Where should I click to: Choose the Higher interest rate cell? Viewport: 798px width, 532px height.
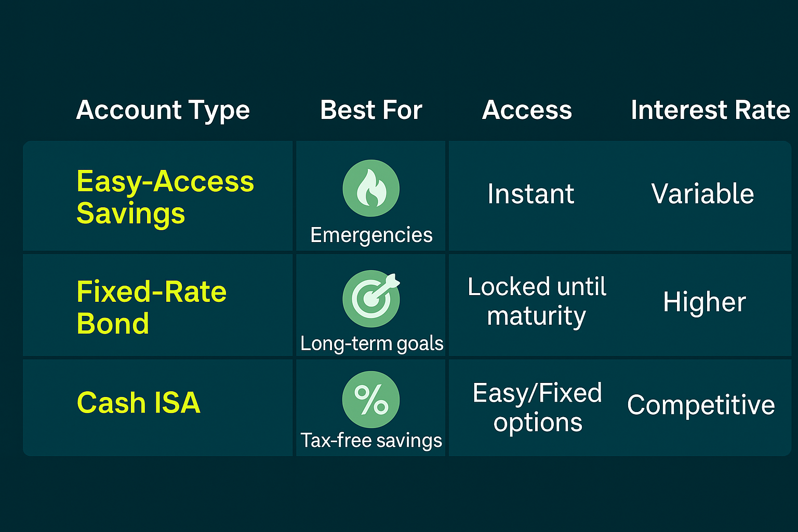click(704, 302)
